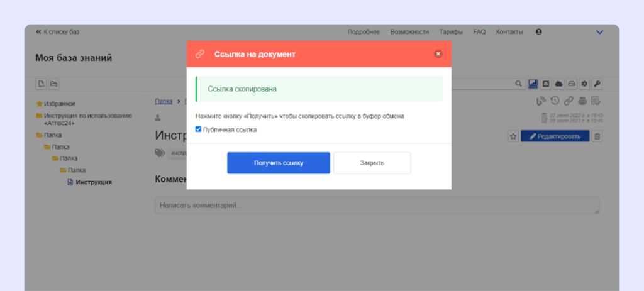The height and width of the screenshot is (291, 644).
Task: Open the «Тарифы» menu item
Action: 451,32
